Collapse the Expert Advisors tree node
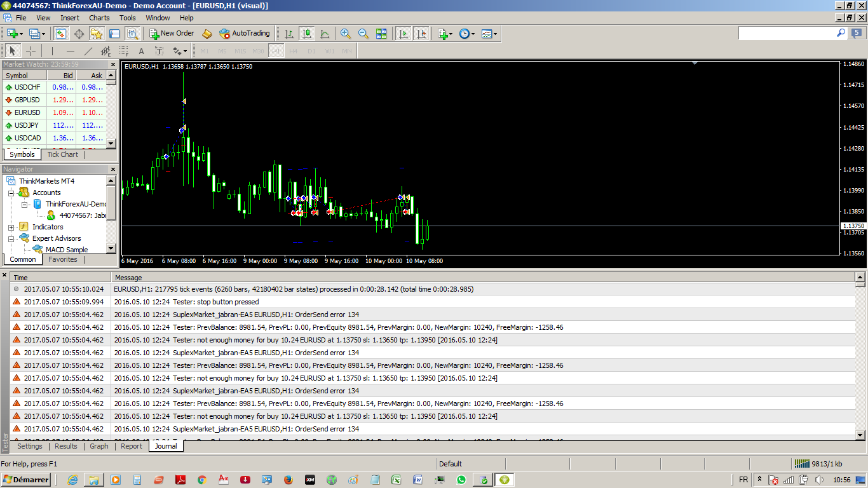 pos(11,238)
